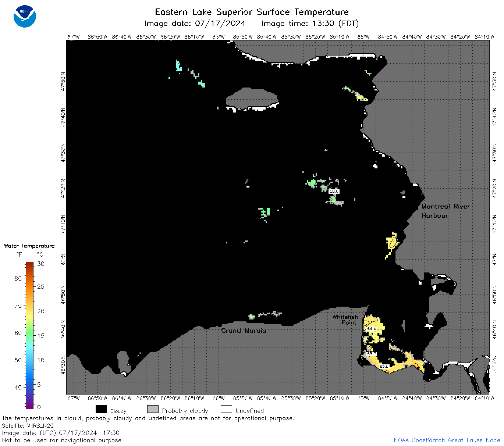Click the 0 Celsius tick on the scale
This screenshot has height=446, width=504.
coord(39,407)
